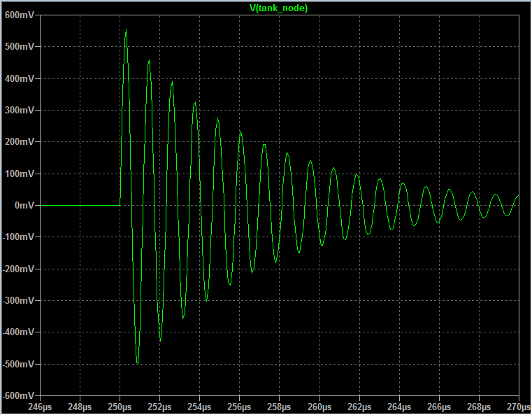Viewport: 532px width, 415px height.
Task: Click the lowest waveform trough near -500mV
Action: [x=138, y=363]
